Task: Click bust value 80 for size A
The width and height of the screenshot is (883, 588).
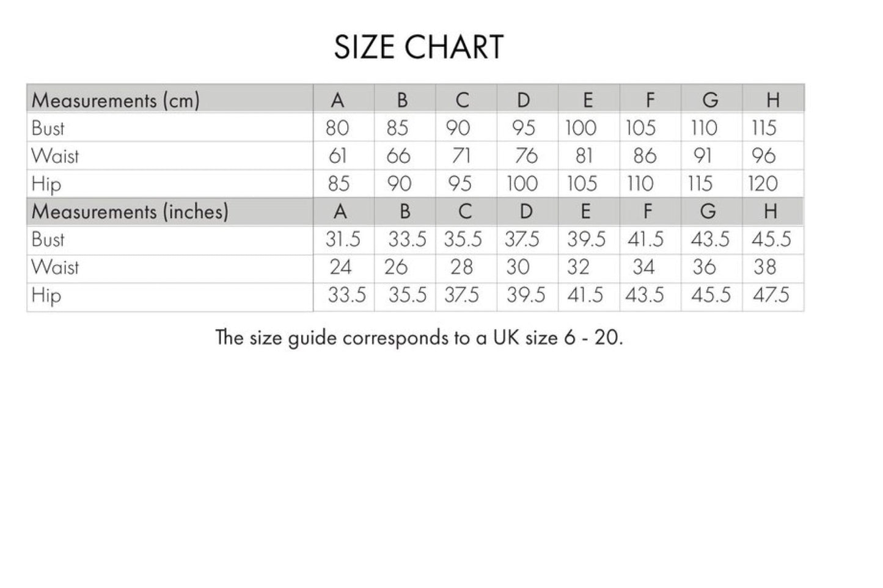Action: (337, 128)
